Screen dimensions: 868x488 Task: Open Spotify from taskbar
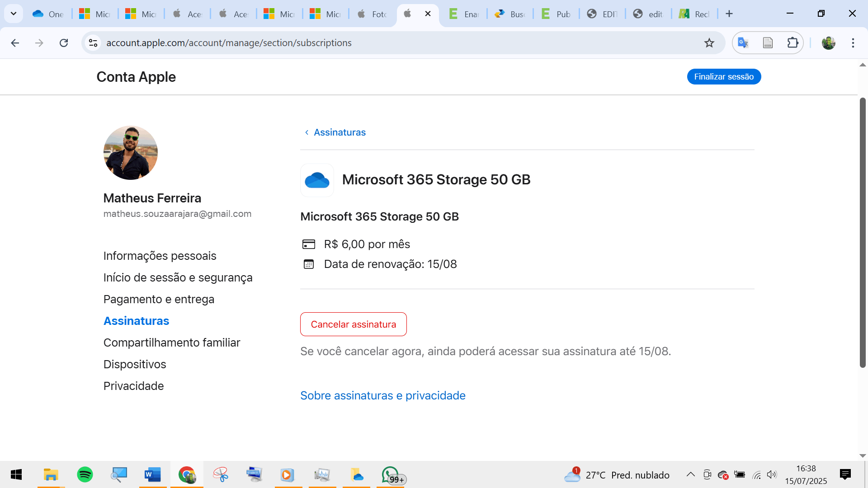coord(85,474)
